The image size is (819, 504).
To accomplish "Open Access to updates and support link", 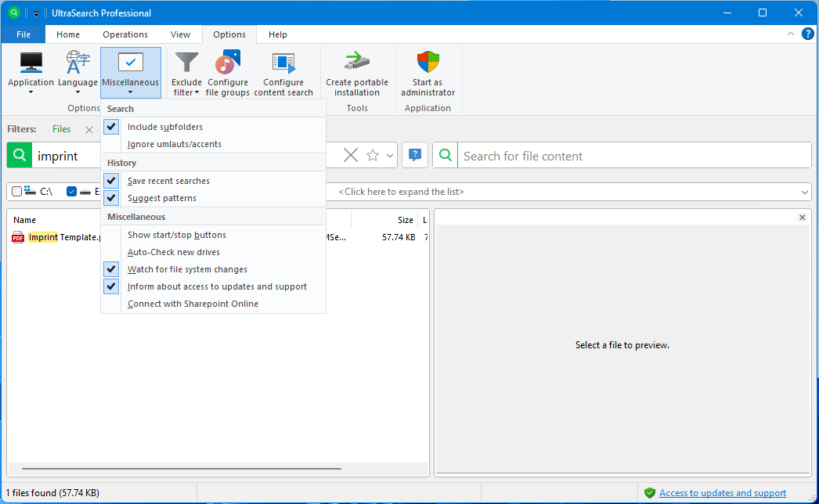I will coord(722,493).
